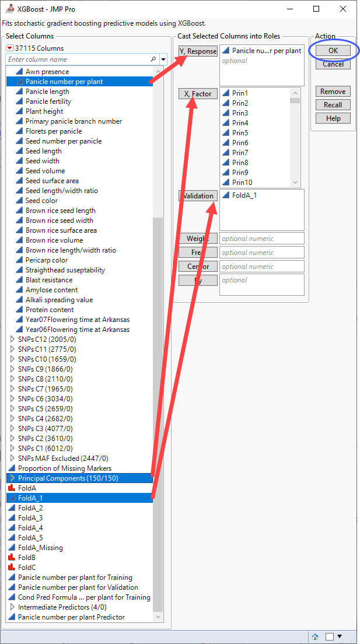The height and width of the screenshot is (644, 360).
Task: Click the Remove button
Action: (333, 91)
